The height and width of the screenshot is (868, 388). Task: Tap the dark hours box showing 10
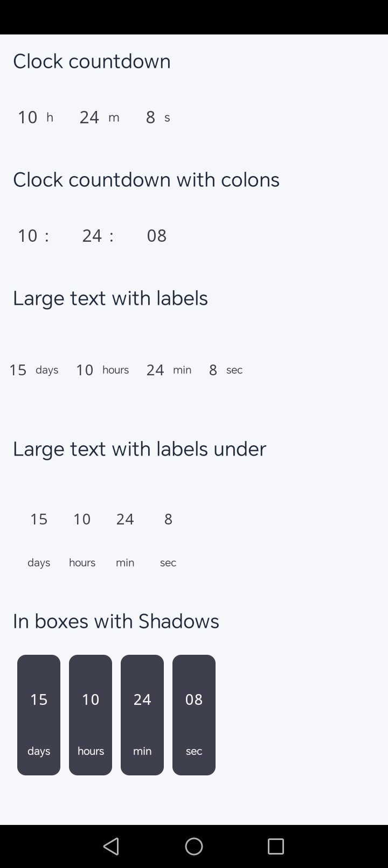click(x=91, y=715)
